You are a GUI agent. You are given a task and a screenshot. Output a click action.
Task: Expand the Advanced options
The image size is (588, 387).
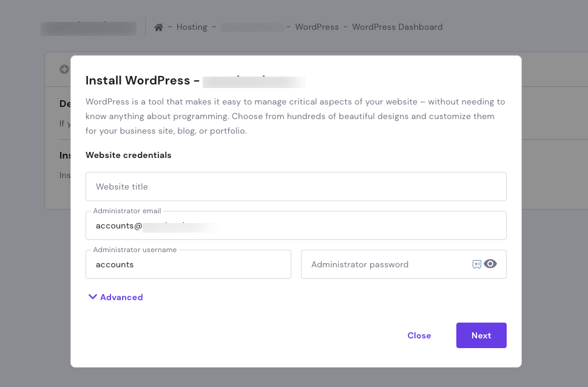click(x=115, y=297)
